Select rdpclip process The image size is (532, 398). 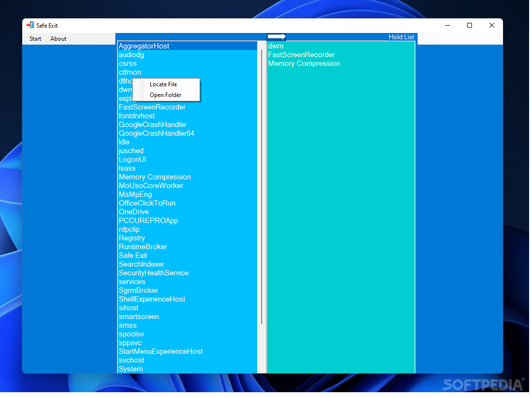(x=188, y=230)
